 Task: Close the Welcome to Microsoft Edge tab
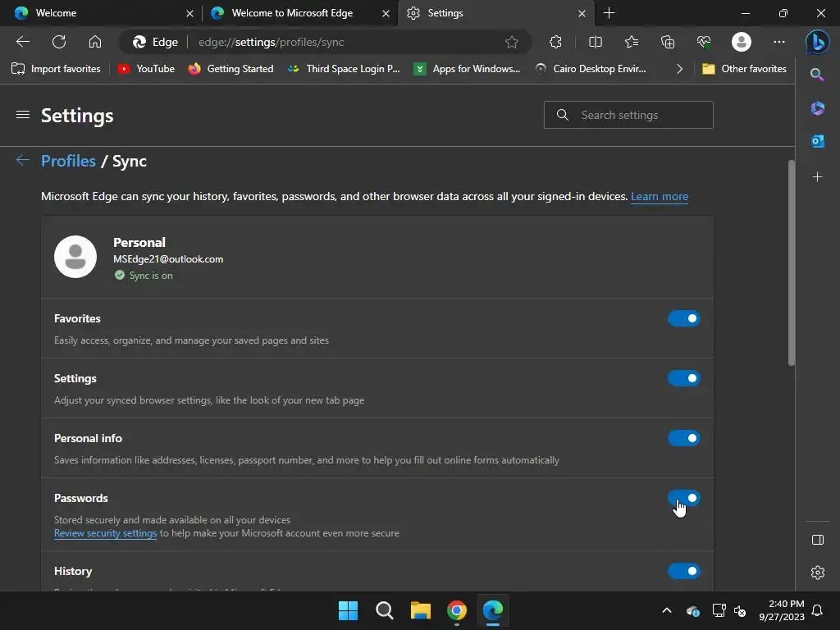[386, 13]
